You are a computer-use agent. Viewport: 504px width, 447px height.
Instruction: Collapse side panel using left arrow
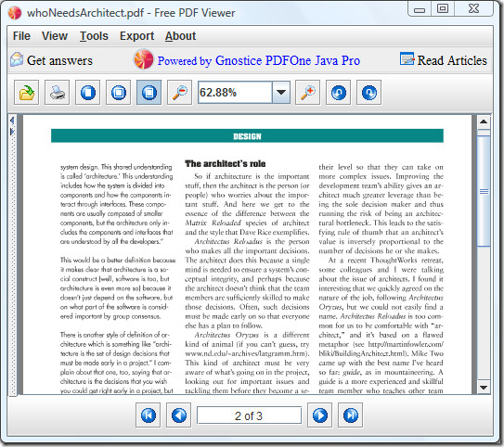[x=12, y=121]
